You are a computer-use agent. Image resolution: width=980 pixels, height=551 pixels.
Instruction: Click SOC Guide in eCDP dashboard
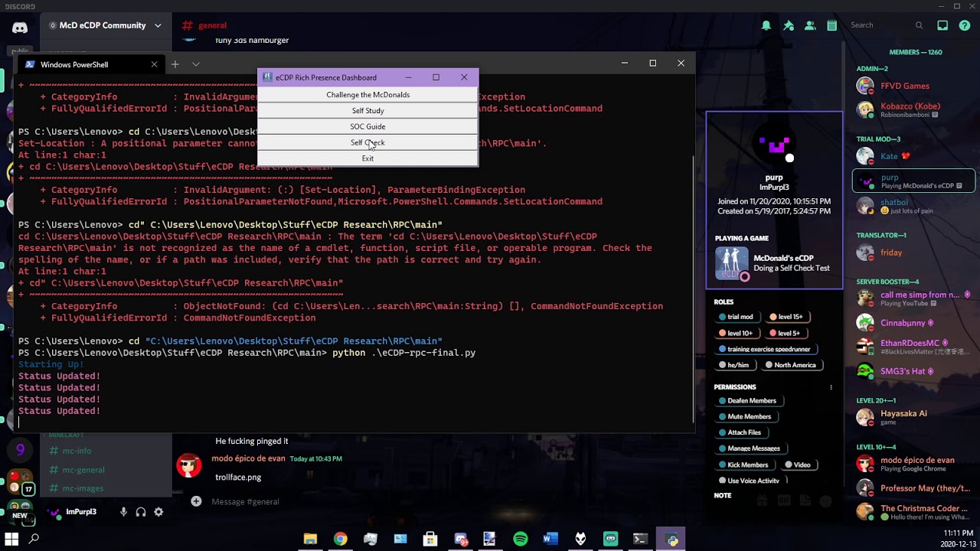[x=367, y=127]
